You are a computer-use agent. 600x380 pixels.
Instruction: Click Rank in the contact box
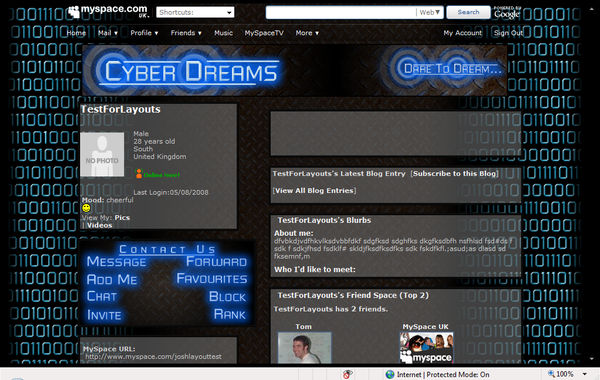click(x=230, y=314)
